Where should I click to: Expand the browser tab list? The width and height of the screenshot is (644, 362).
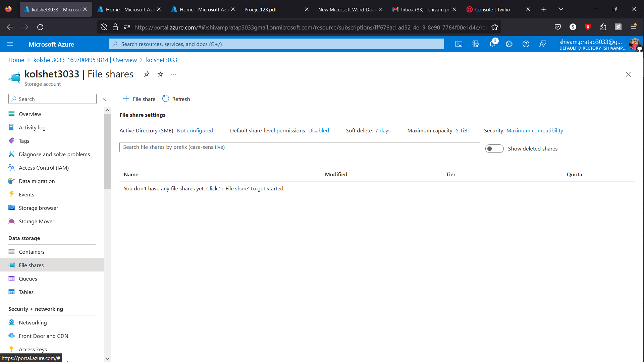(x=560, y=9)
